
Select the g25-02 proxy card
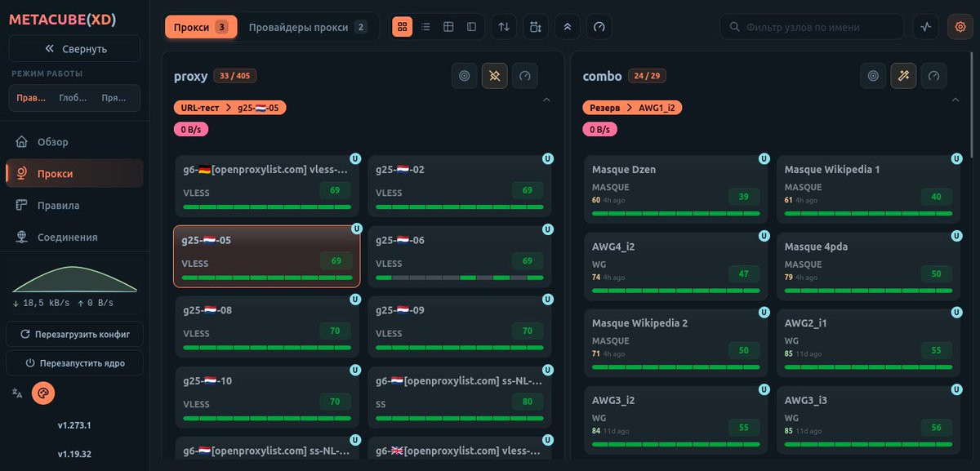tap(459, 186)
